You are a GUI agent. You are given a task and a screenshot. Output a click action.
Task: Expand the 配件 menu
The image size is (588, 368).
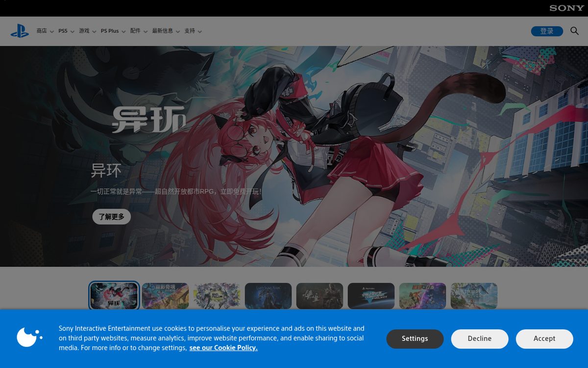click(x=139, y=31)
